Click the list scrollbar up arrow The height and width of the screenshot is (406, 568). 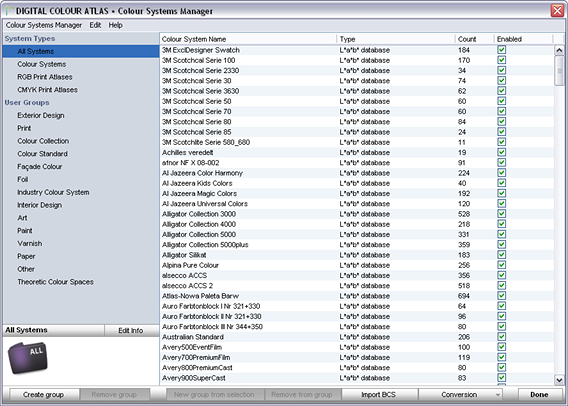(559, 50)
